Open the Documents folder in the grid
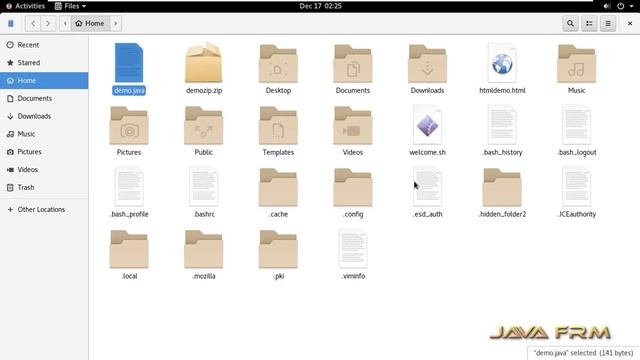This screenshot has height=360, width=640. (x=353, y=64)
